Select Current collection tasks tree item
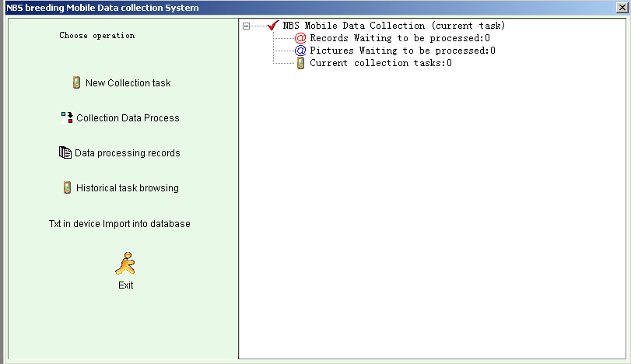Viewport: 631px width, 364px height. click(380, 63)
